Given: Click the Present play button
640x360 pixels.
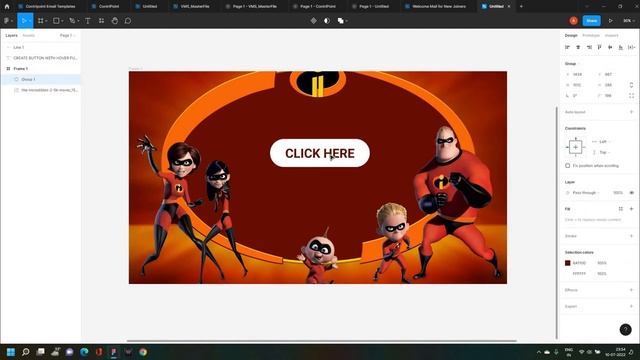Looking at the screenshot, I should [611, 21].
